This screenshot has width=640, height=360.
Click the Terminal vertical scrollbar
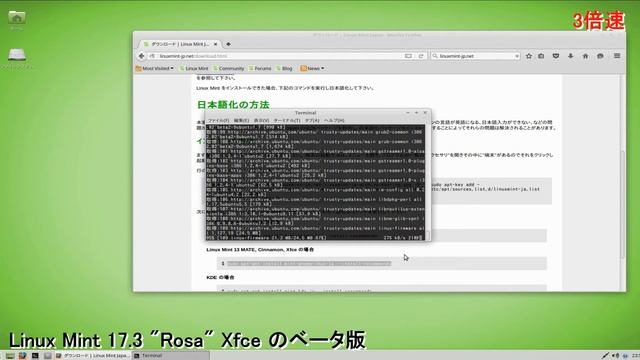click(427, 182)
